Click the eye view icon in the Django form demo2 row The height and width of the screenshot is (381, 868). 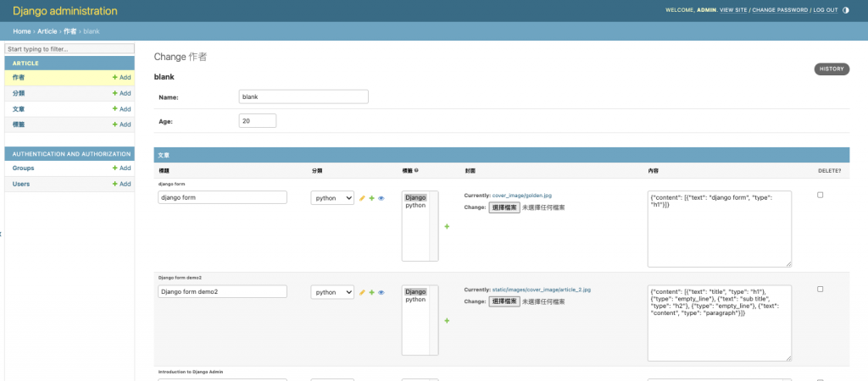(381, 292)
